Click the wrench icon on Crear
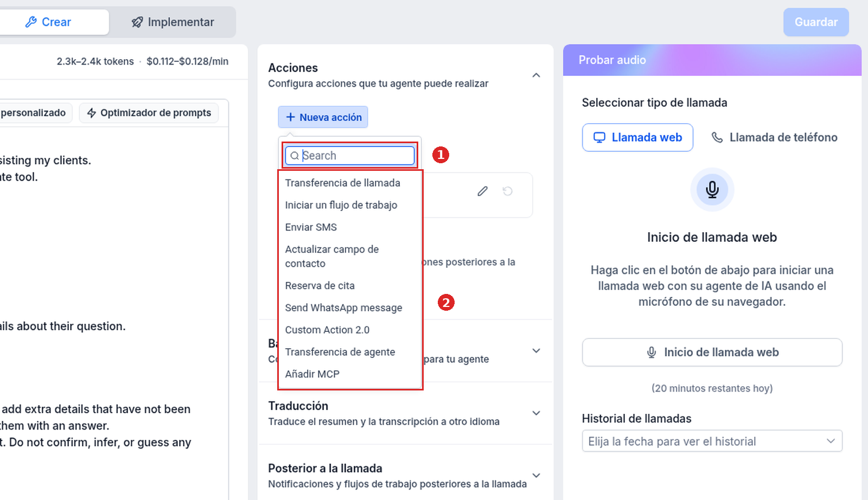The width and height of the screenshot is (868, 500). [31, 22]
